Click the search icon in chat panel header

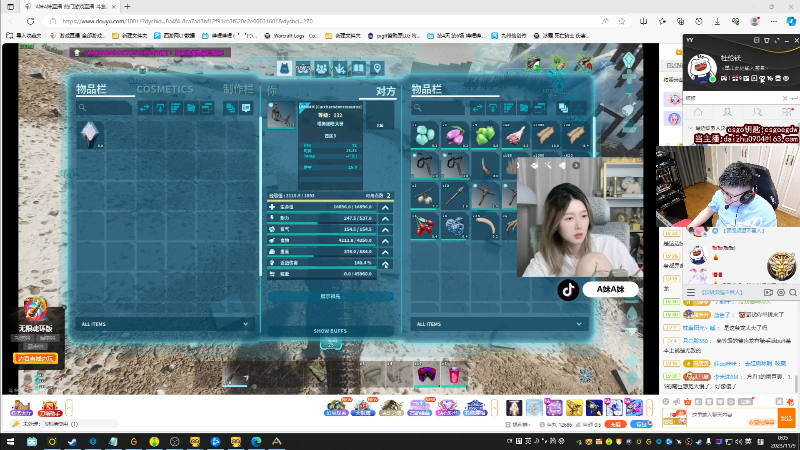pyautogui.click(x=793, y=292)
